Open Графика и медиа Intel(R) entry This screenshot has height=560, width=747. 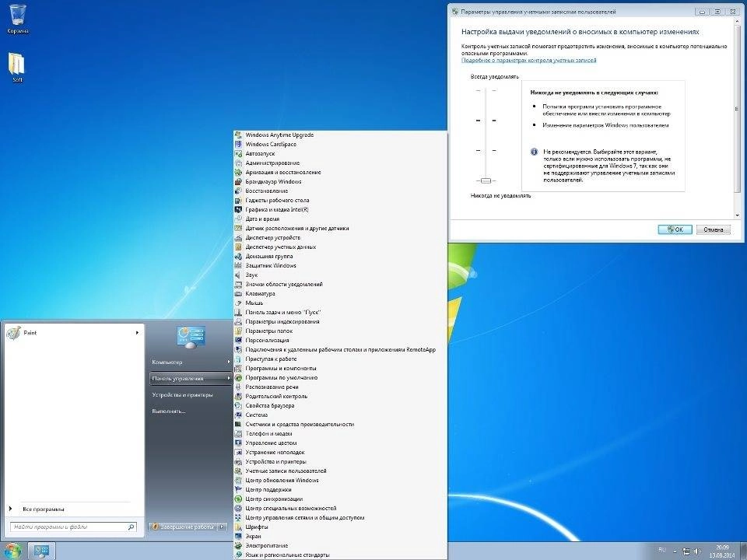[x=277, y=209]
